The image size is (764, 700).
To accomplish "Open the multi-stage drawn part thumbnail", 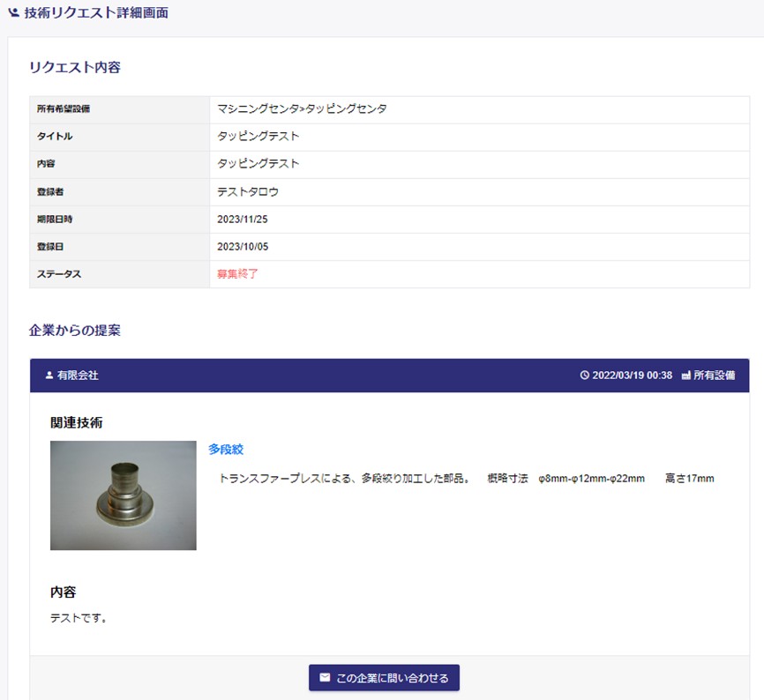I will coord(124,495).
